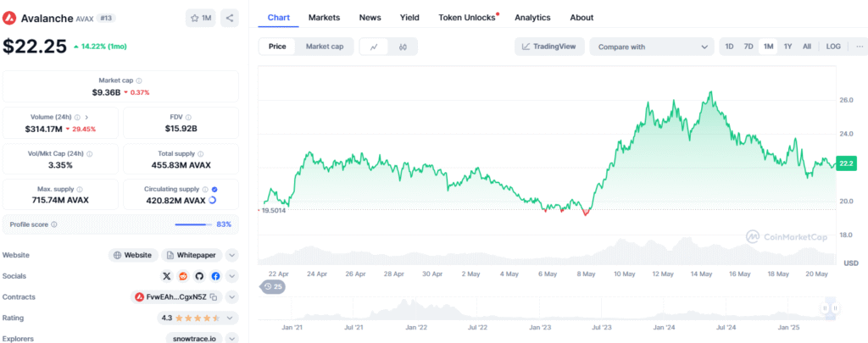Open the Yield tab
Image resolution: width=868 pixels, height=343 pixels.
tap(409, 18)
